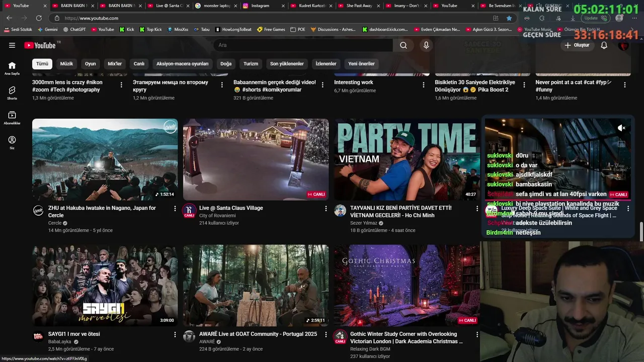
Task: Open the Cercle channel avatar
Action: pos(38,211)
